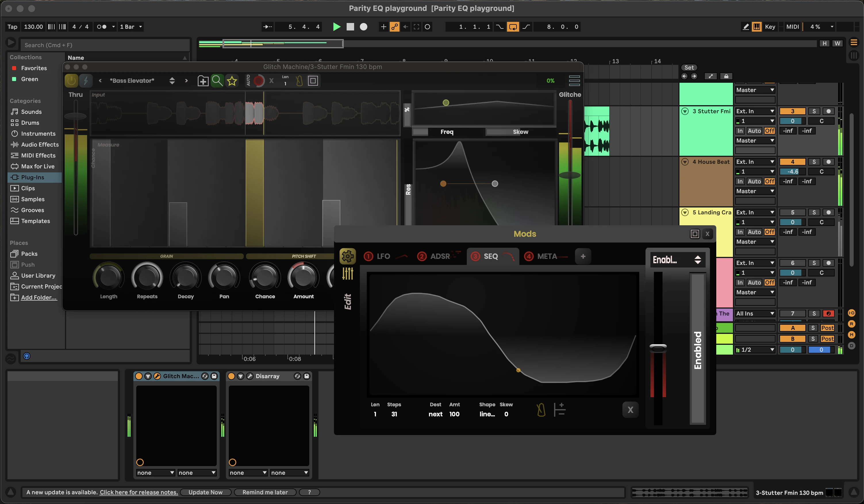The width and height of the screenshot is (864, 504).
Task: Open the preset search magnifier icon
Action: (x=217, y=81)
